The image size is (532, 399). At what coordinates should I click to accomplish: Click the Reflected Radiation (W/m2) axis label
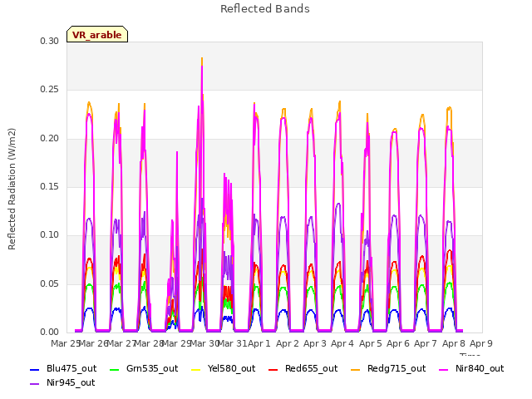tap(12, 189)
